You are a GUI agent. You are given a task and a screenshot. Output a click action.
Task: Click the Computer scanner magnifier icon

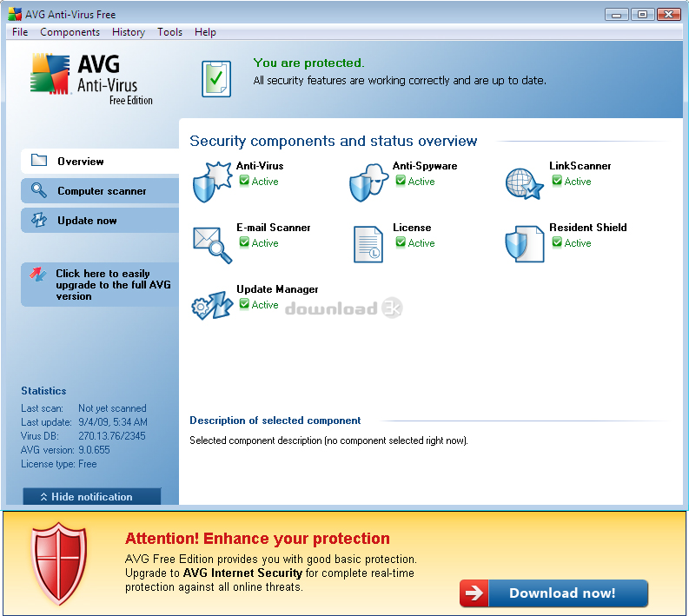(x=39, y=190)
